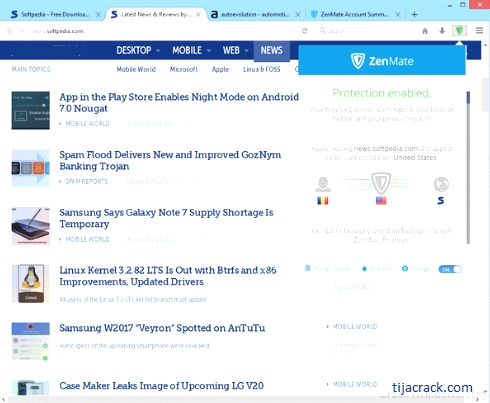Screen dimensions: 490x403
Task: Open the ZenMate extension toolbar icon
Action: point(459,31)
